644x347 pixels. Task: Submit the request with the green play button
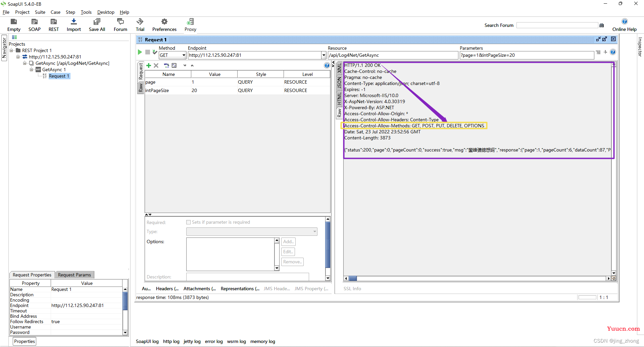click(140, 52)
